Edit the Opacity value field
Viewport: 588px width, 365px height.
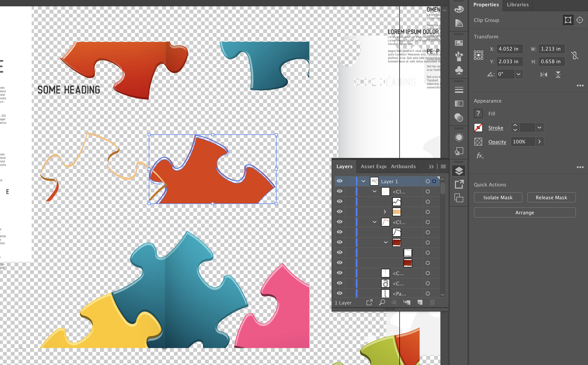pos(522,142)
